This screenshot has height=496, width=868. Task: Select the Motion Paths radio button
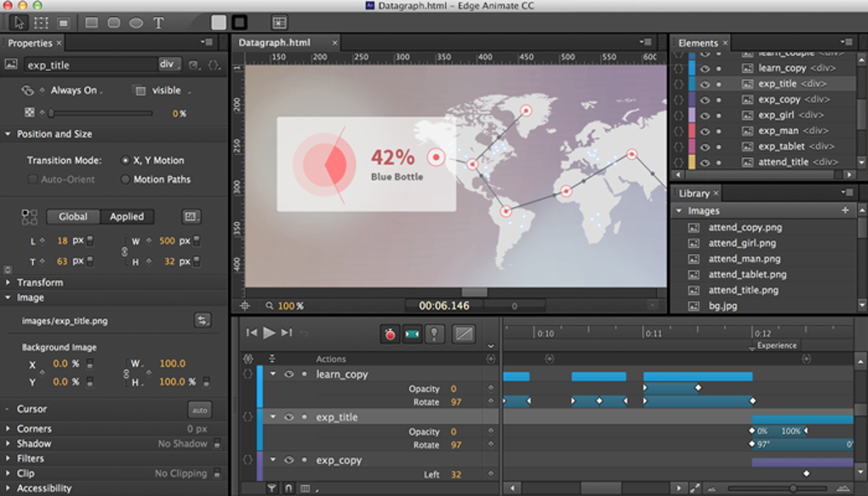(126, 180)
